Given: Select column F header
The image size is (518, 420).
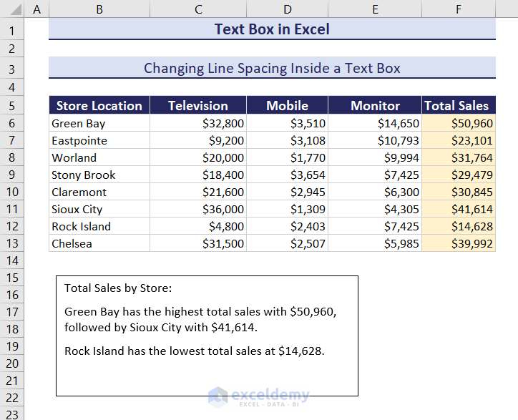Looking at the screenshot, I should click(458, 9).
